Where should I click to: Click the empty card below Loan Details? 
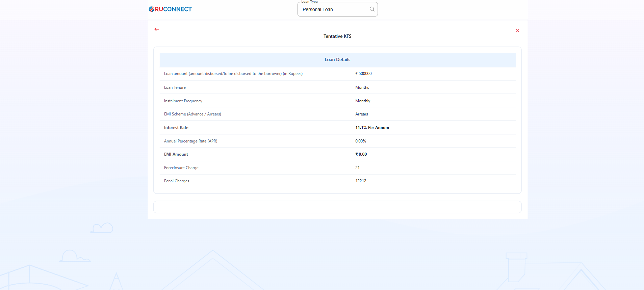tap(337, 207)
